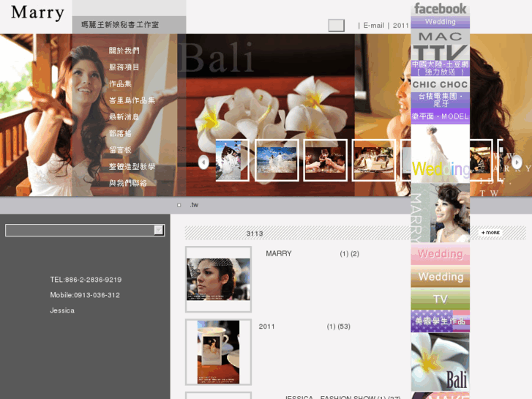Open the MAC banner
Image resolution: width=532 pixels, height=399 pixels.
pos(441,37)
